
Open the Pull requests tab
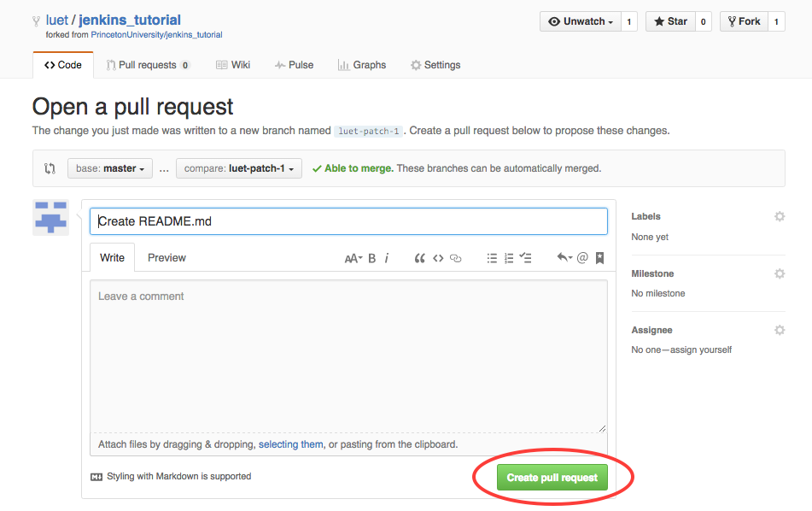148,65
